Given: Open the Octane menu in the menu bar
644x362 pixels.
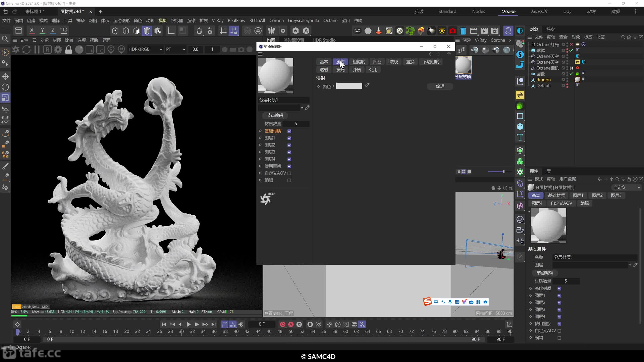Looking at the screenshot, I should (x=330, y=21).
